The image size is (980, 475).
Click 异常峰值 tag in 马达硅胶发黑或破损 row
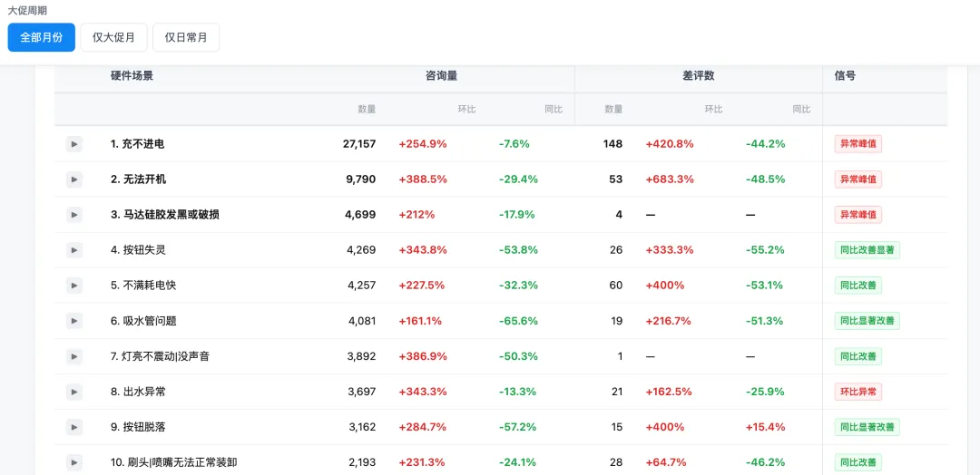click(858, 216)
